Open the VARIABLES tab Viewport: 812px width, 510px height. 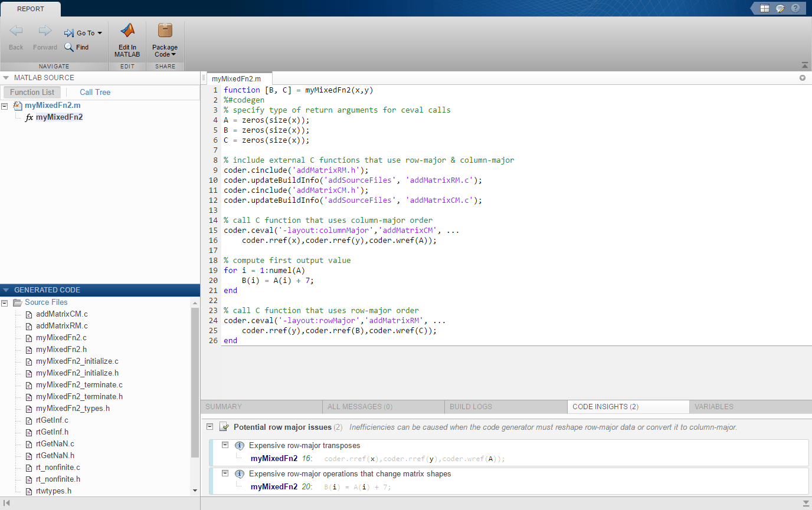pos(713,407)
